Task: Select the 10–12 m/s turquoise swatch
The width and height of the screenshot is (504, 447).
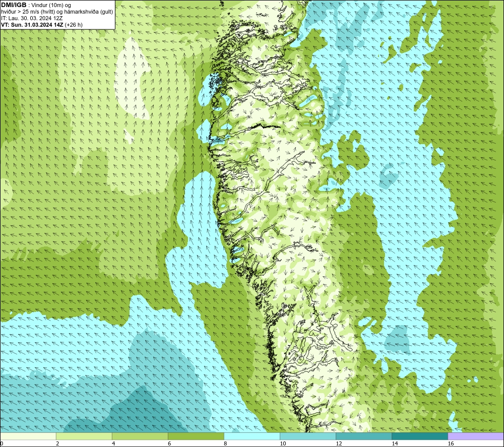Action: 307,436
